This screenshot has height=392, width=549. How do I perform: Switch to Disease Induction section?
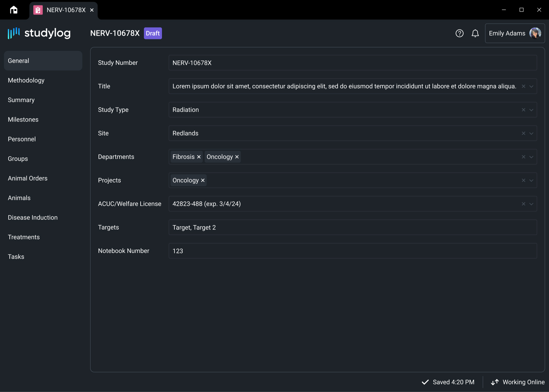click(33, 218)
